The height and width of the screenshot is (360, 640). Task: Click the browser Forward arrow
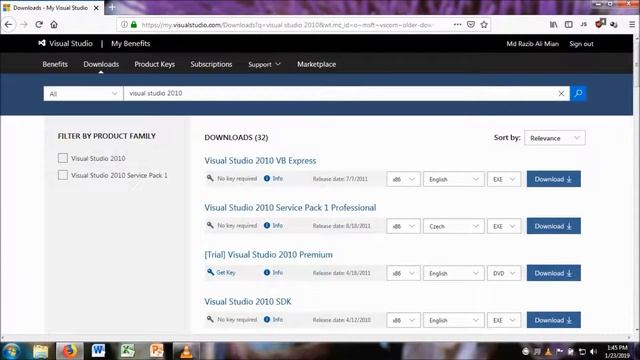click(24, 25)
